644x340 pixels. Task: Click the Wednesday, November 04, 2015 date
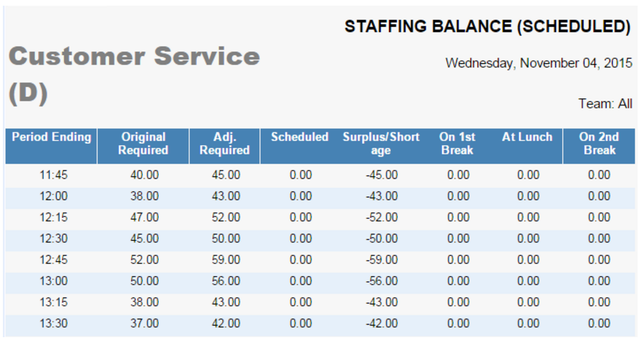tap(538, 63)
